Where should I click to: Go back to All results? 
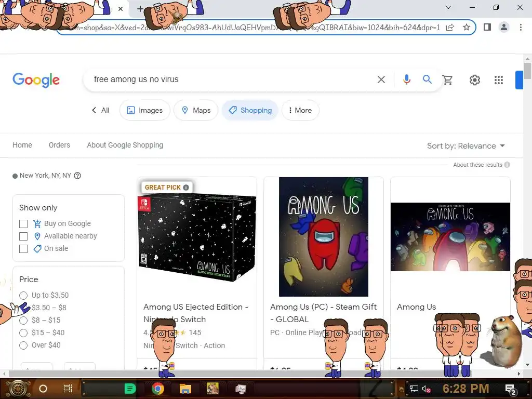point(100,110)
